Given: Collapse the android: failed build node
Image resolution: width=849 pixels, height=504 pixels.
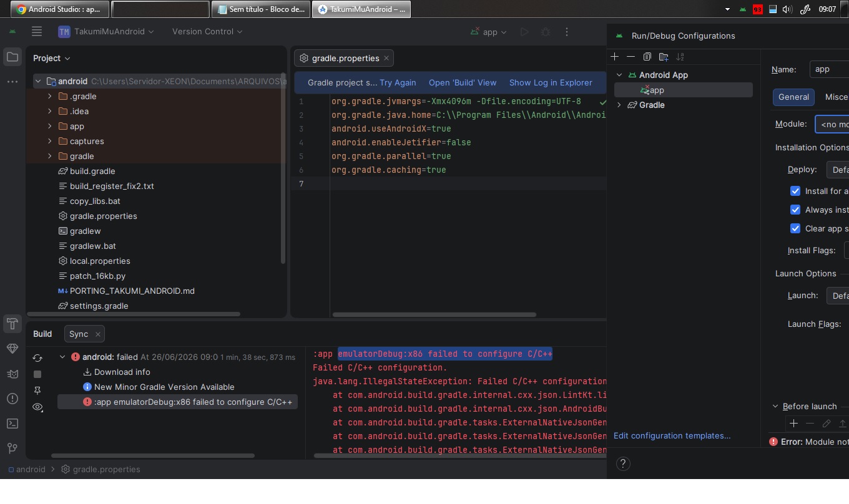Looking at the screenshot, I should tap(62, 357).
